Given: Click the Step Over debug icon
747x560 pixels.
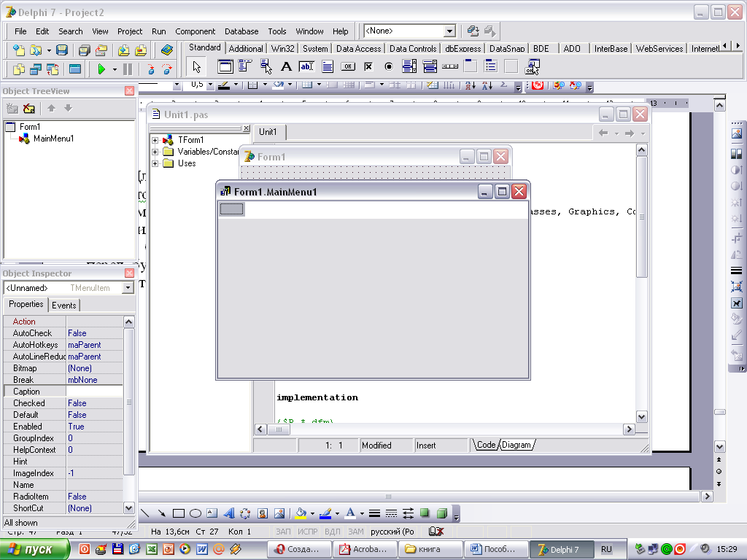Looking at the screenshot, I should (x=167, y=69).
